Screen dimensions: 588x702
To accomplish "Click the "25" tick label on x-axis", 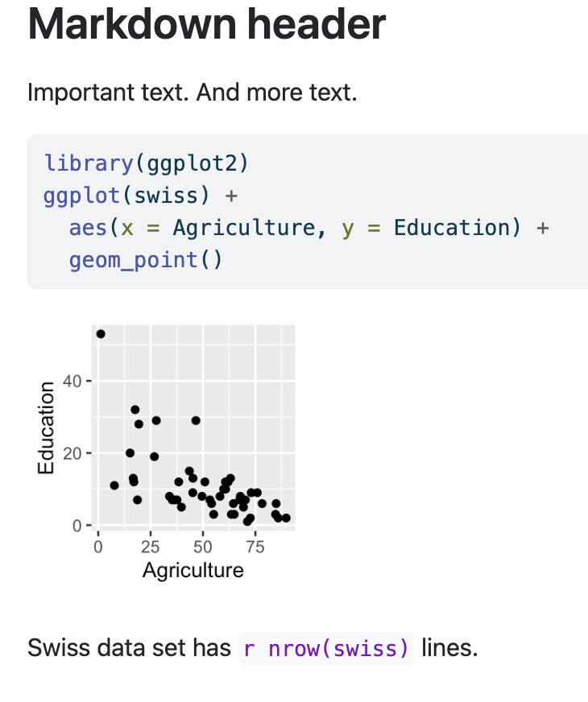I will (150, 548).
